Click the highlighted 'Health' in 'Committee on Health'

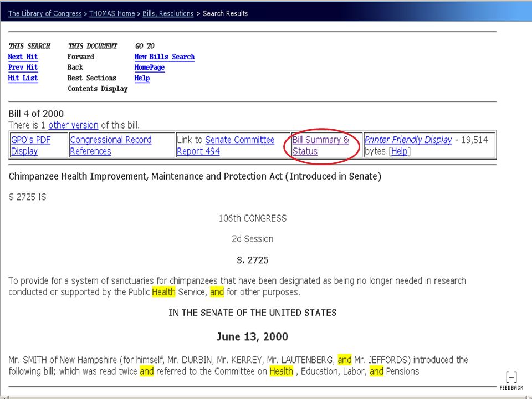point(282,371)
